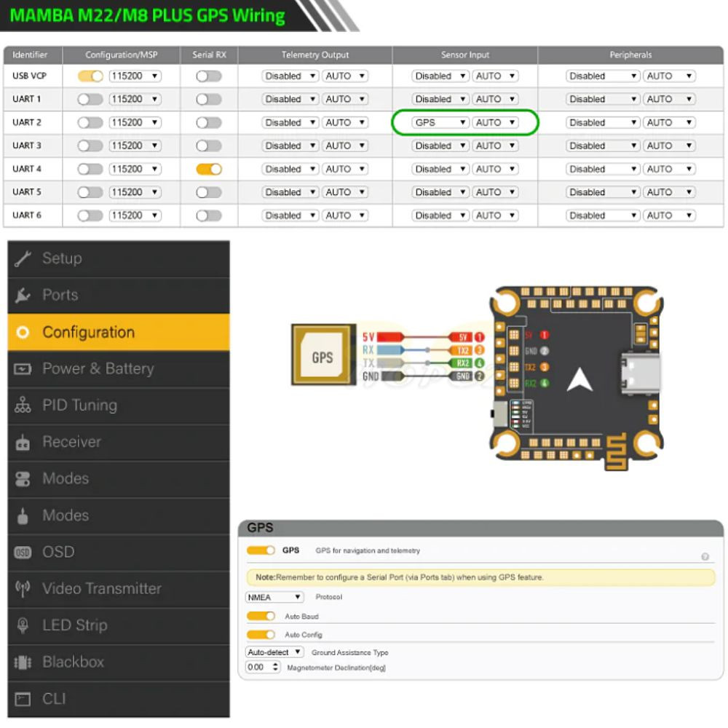Open the UART 2 GPS sensor dropdown

click(x=440, y=122)
